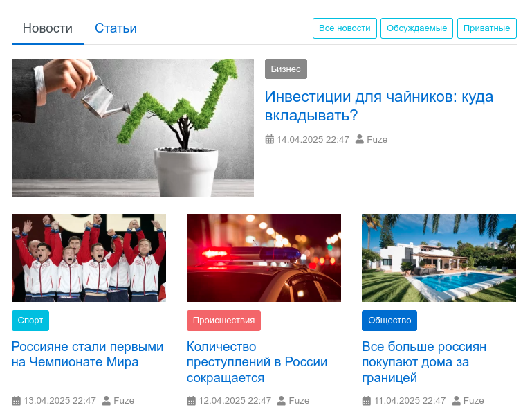Click author icon under the houses abroad article
532x414 pixels.
[457, 401]
